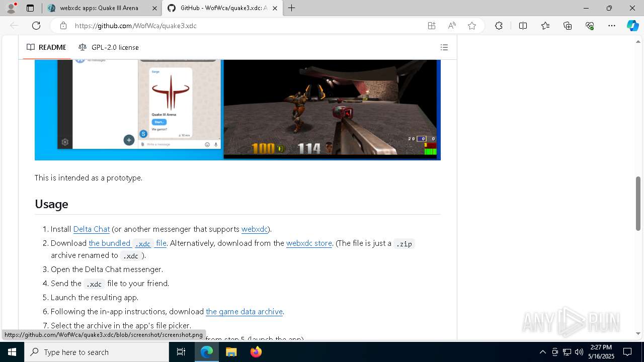Open Windows Start menu
The image size is (644, 362).
click(x=12, y=352)
